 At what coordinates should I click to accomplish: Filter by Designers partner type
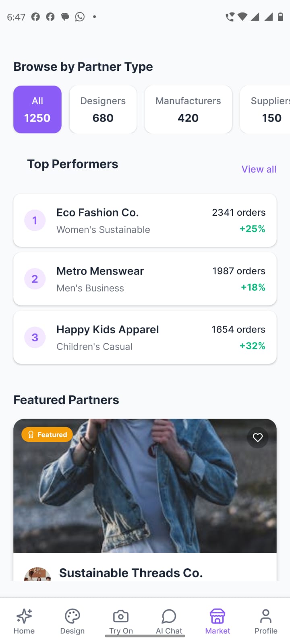(x=103, y=109)
